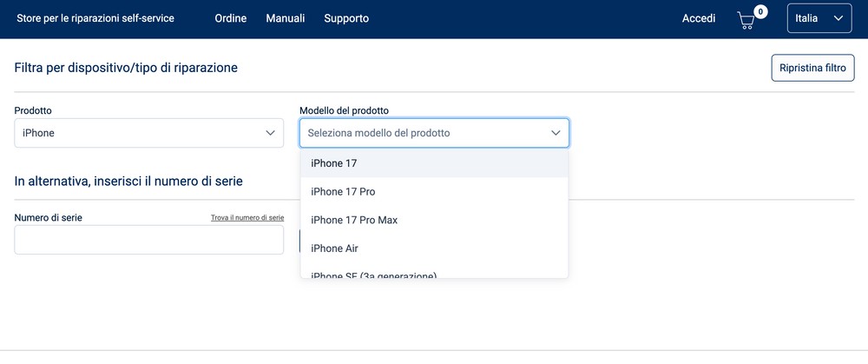Collapse the Seleziona modello del prodotto dropdown

[434, 133]
